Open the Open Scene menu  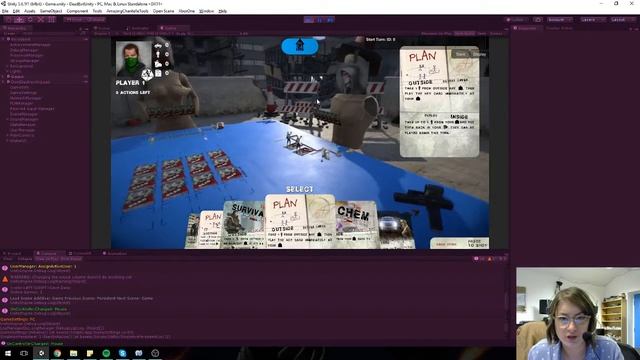tap(163, 11)
